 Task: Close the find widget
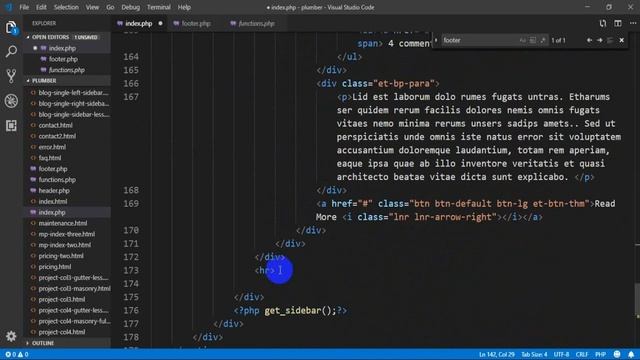[622, 40]
